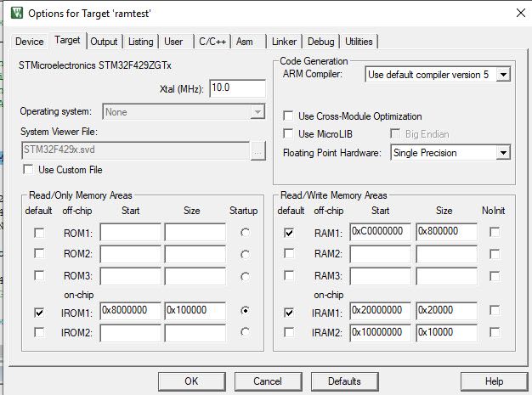This screenshot has width=532, height=395.
Task: Click the RAM2 Start field
Action: [381, 255]
